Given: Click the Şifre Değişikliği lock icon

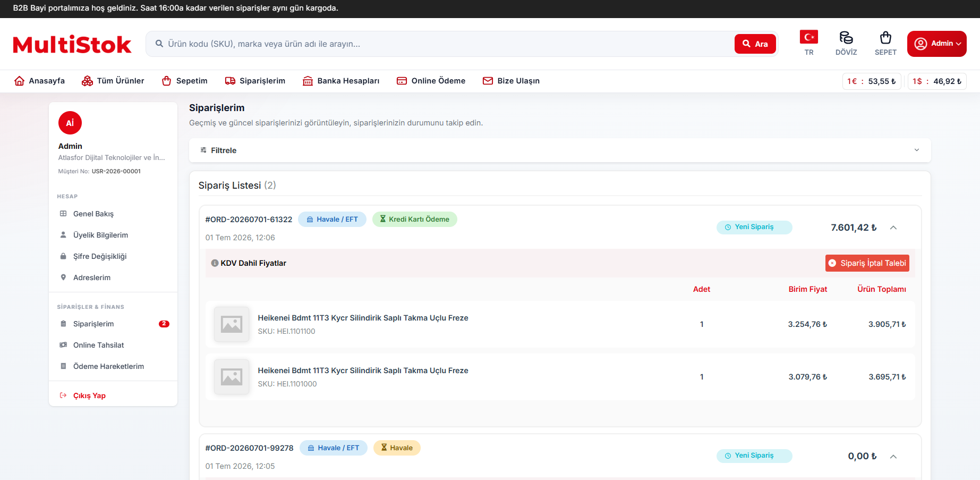Looking at the screenshot, I should click(x=63, y=256).
